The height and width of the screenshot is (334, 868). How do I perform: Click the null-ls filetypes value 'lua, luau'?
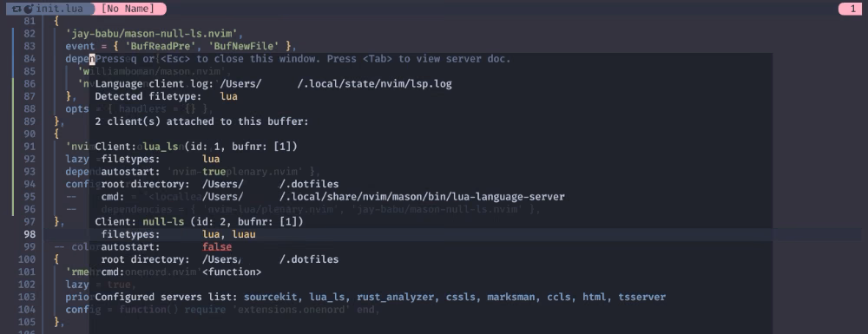(x=228, y=234)
